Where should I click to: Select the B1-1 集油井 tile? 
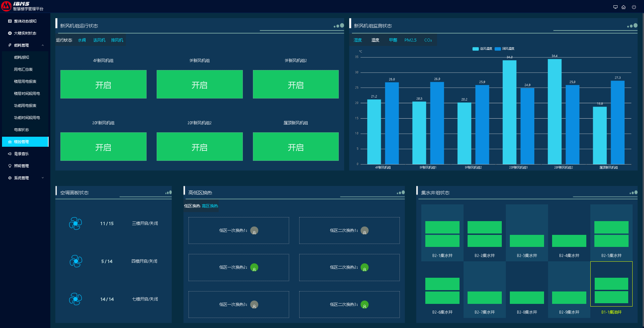pyautogui.click(x=611, y=284)
